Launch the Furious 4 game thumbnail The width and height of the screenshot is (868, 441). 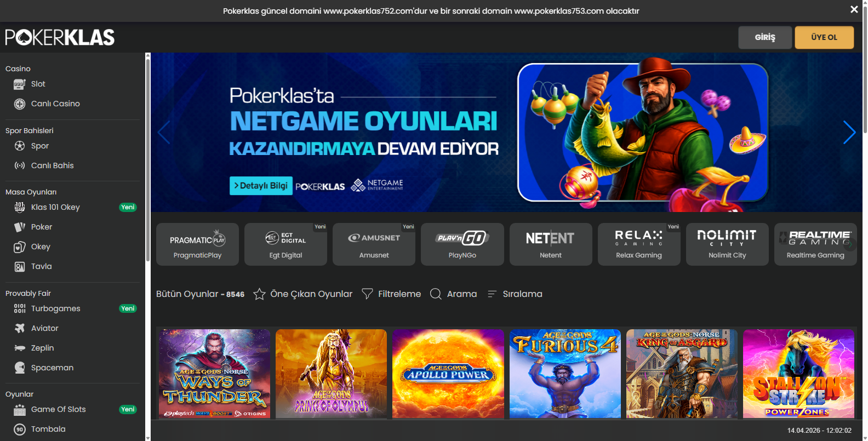[x=565, y=374]
